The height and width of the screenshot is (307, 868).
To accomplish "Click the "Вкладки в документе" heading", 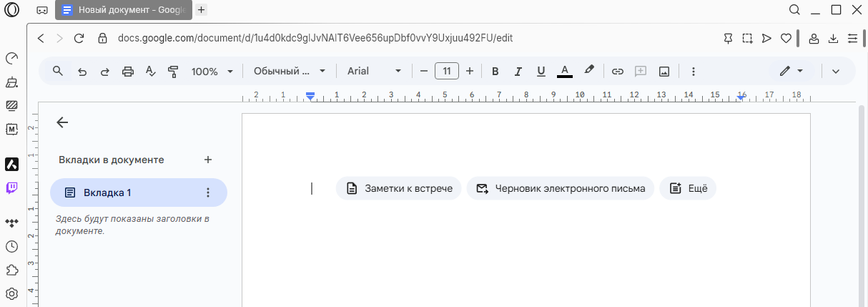I will tap(112, 160).
